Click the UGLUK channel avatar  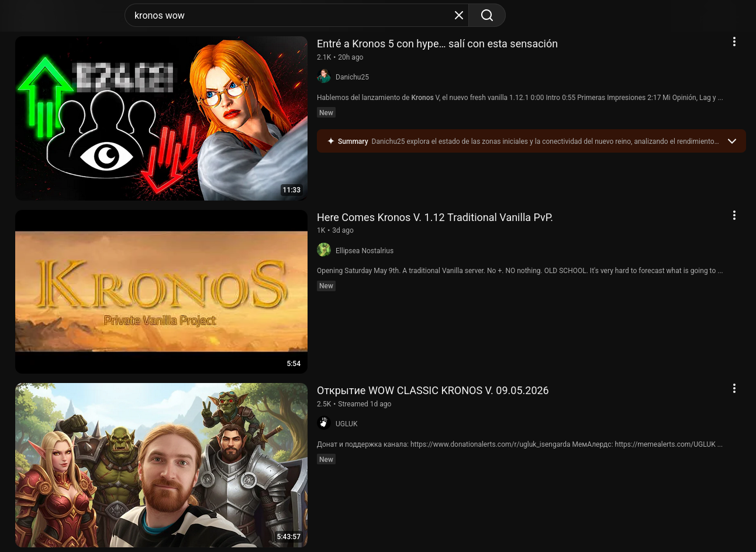324,423
